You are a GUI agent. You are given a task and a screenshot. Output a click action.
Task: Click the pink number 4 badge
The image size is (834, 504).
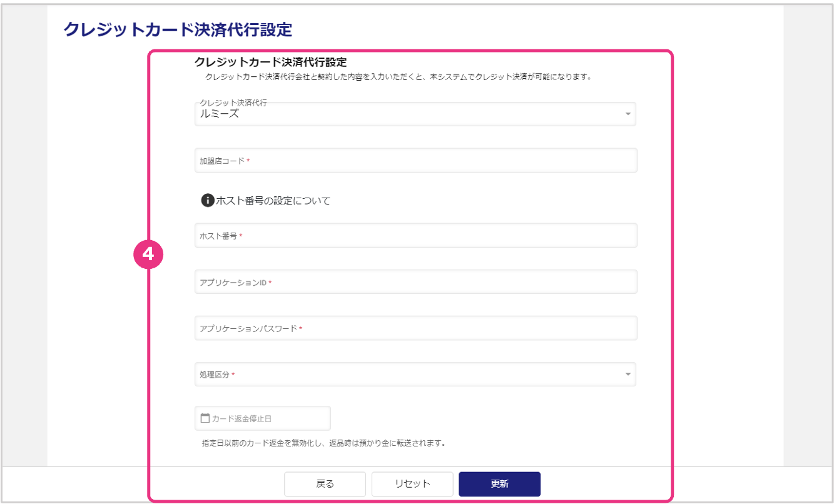tap(148, 254)
